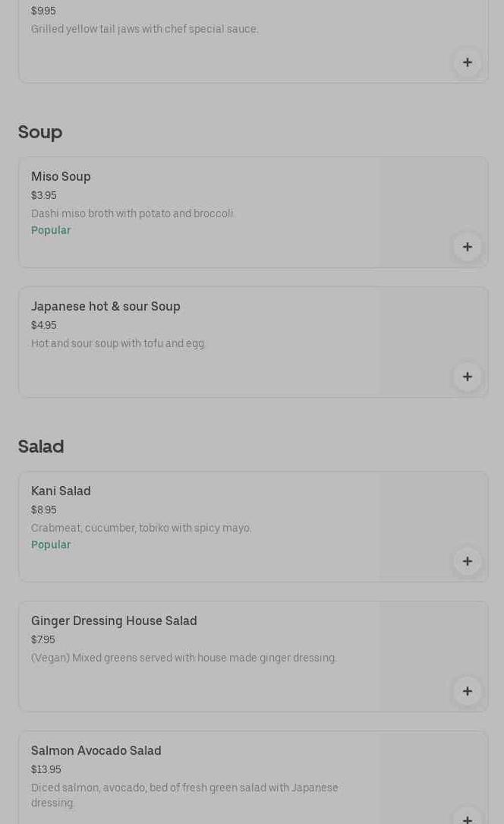
Task: Open Salmon Avocado Salad title
Action: click(x=96, y=751)
